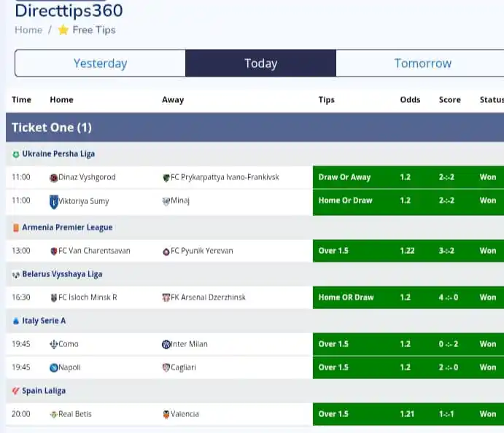Select the Napoli team name
Image resolution: width=504 pixels, height=433 pixels.
click(69, 367)
